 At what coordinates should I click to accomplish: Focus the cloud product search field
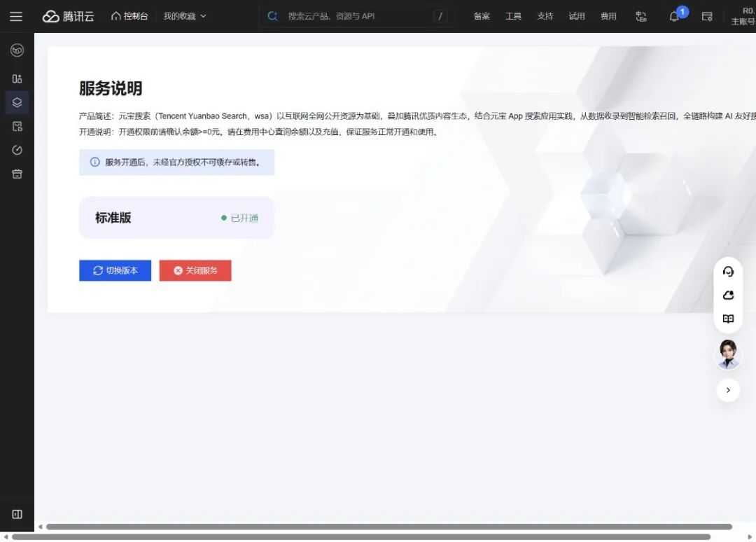pos(357,16)
